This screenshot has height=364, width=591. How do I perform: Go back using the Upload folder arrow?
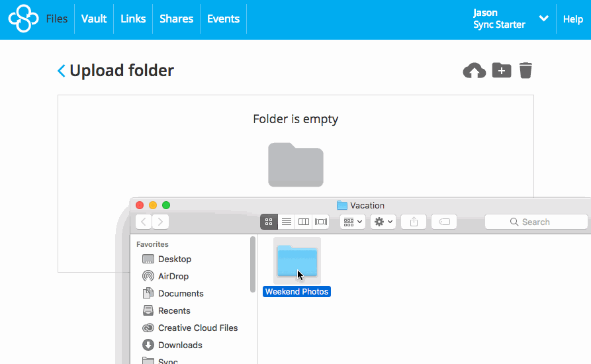point(62,71)
